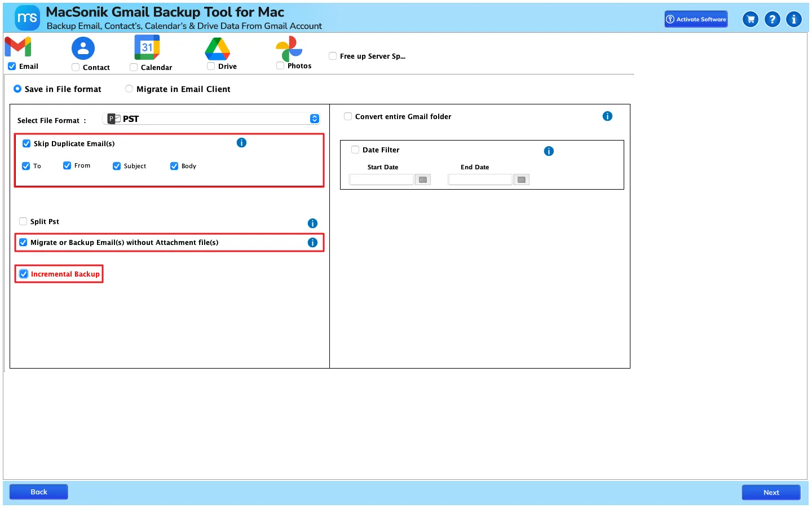Enable the Calendar checkbox
Image resolution: width=812 pixels, height=508 pixels.
(x=134, y=67)
